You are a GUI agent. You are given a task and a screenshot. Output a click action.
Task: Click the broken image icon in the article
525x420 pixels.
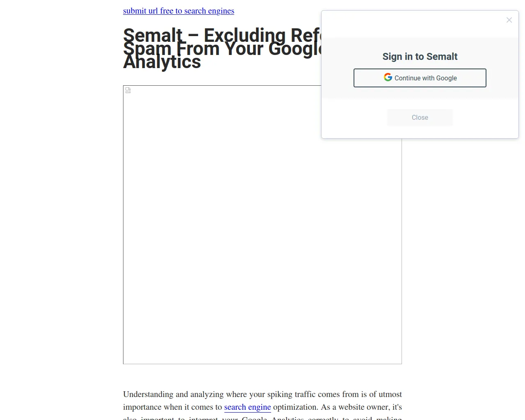128,90
